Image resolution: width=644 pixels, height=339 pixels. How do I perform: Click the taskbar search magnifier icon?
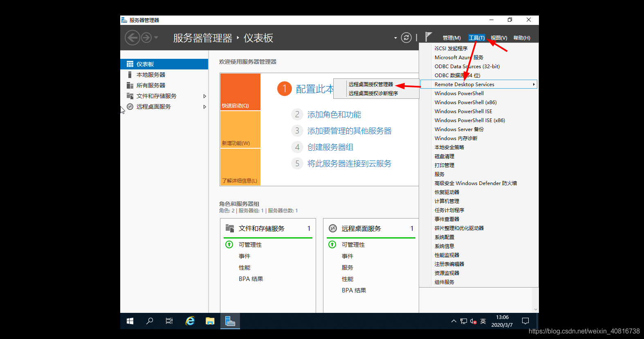[x=150, y=321]
